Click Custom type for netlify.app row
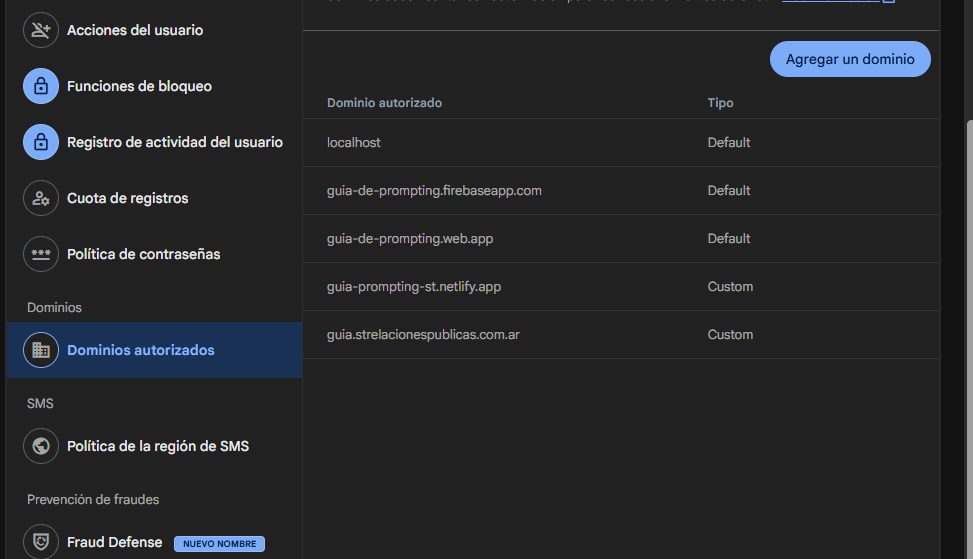973x559 pixels. (x=730, y=287)
